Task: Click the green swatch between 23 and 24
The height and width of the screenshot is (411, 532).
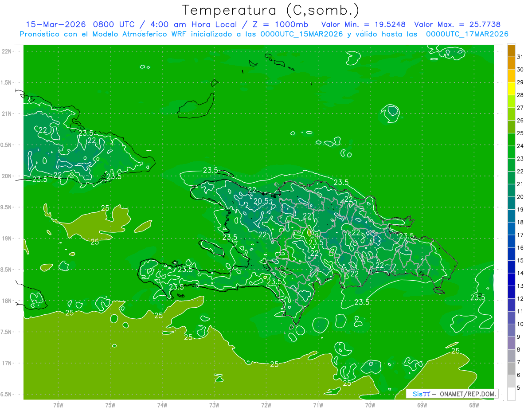Action: pyautogui.click(x=511, y=152)
